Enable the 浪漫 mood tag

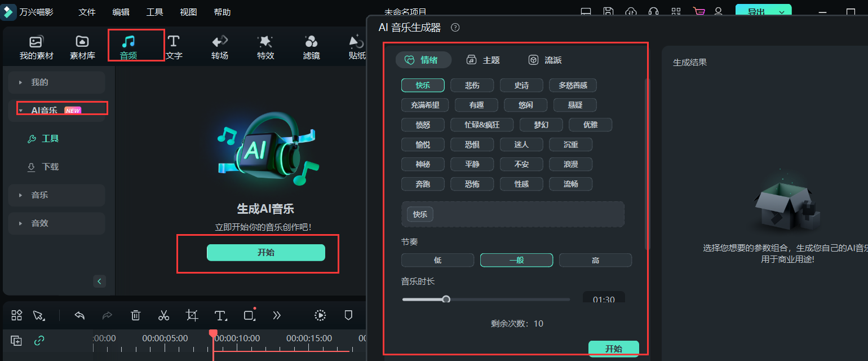[570, 164]
